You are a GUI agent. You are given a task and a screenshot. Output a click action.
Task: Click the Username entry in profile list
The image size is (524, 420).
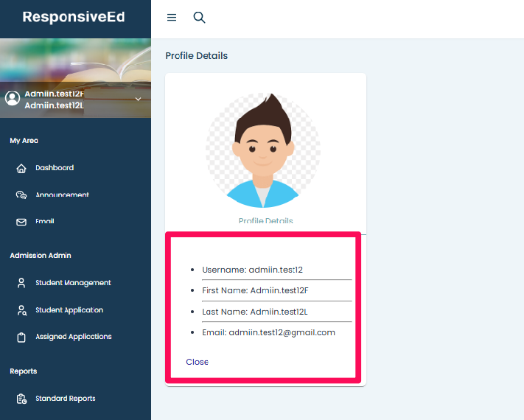(252, 270)
